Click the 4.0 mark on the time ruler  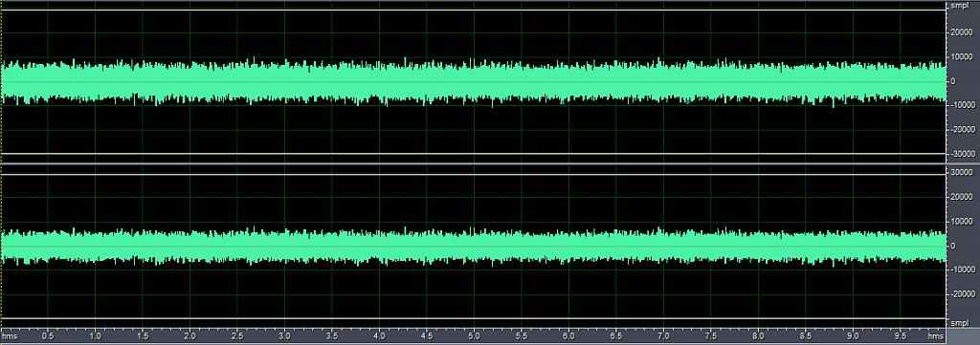point(379,335)
